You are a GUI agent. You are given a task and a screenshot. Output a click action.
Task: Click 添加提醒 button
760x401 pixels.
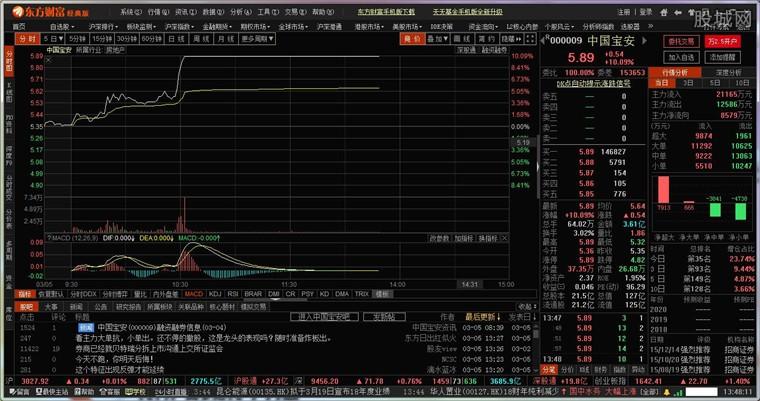point(723,57)
